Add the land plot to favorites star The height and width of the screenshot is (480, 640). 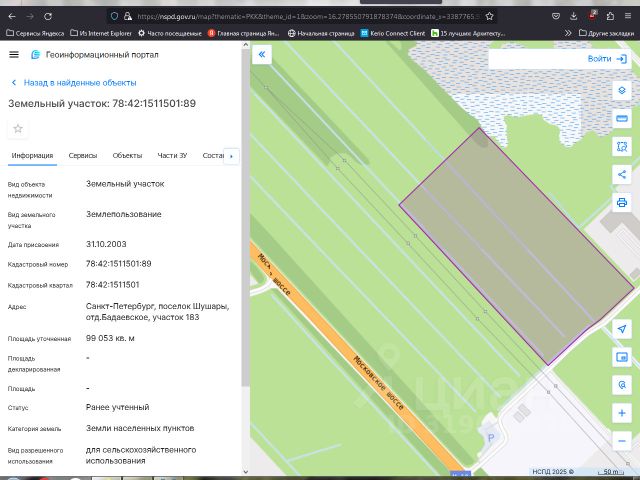click(x=18, y=129)
